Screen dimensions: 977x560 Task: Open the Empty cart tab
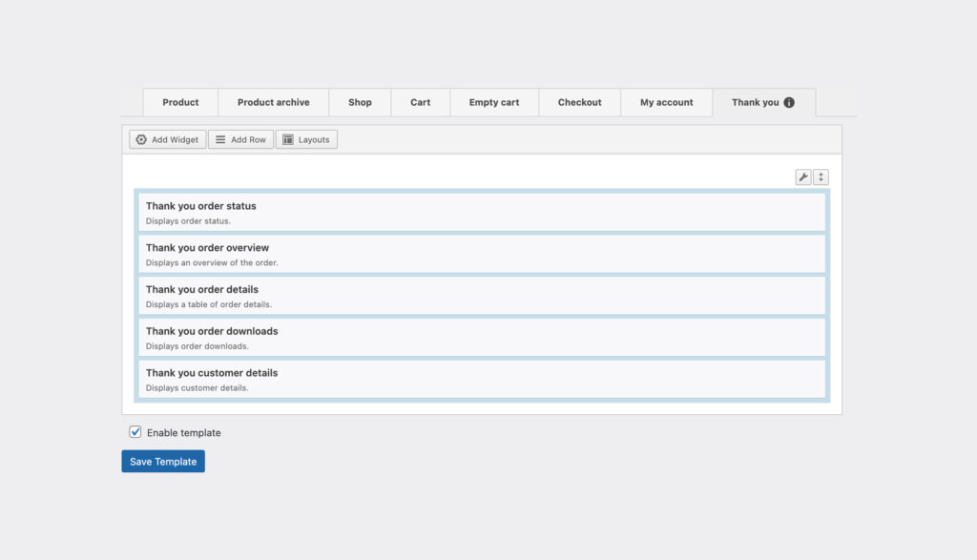click(494, 103)
